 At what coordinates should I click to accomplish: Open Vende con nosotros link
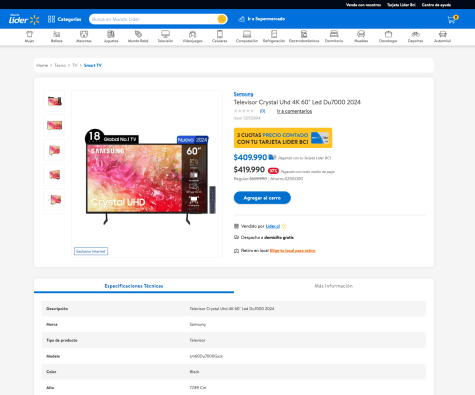click(x=363, y=5)
